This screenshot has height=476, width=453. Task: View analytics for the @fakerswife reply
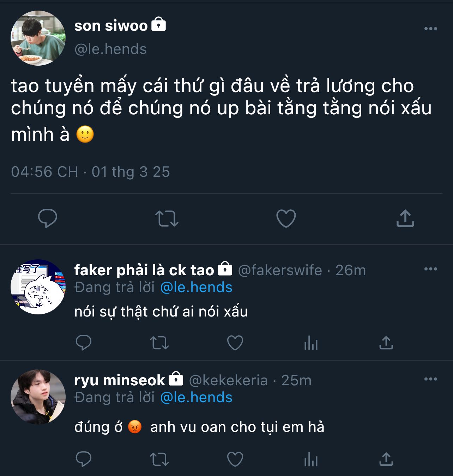click(311, 342)
